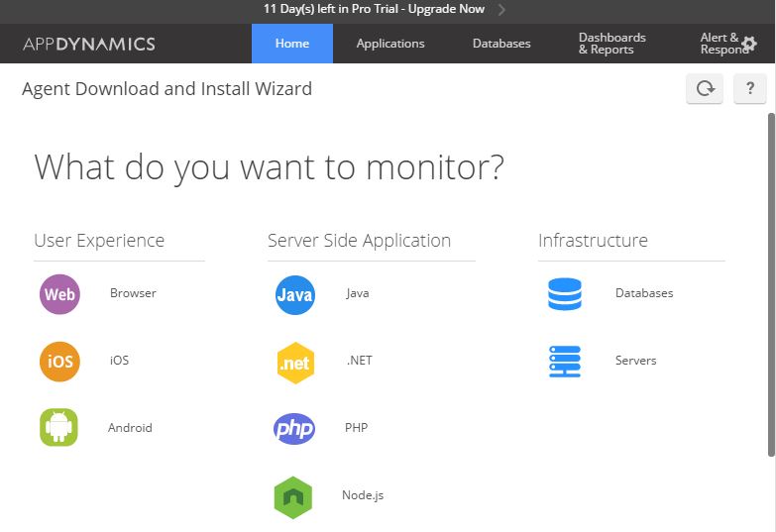Pick the PHP agent icon
The width and height of the screenshot is (776, 532).
click(294, 429)
